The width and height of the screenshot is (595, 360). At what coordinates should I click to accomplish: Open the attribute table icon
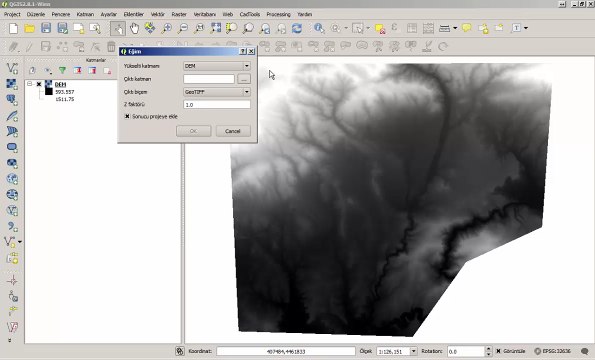[x=412, y=28]
